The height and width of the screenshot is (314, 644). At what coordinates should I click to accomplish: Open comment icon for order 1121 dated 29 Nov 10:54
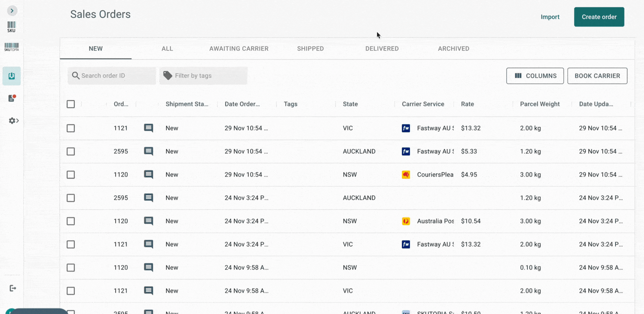(148, 128)
